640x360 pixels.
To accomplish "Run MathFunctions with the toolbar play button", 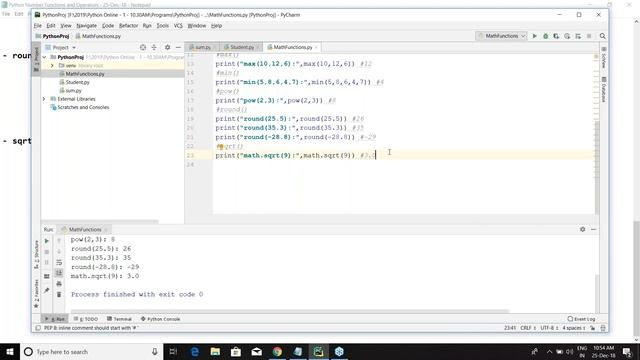I will tap(535, 36).
